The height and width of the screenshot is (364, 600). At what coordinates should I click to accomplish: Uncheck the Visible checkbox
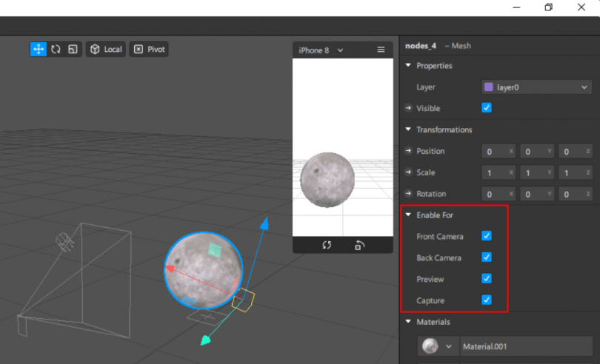pos(487,108)
